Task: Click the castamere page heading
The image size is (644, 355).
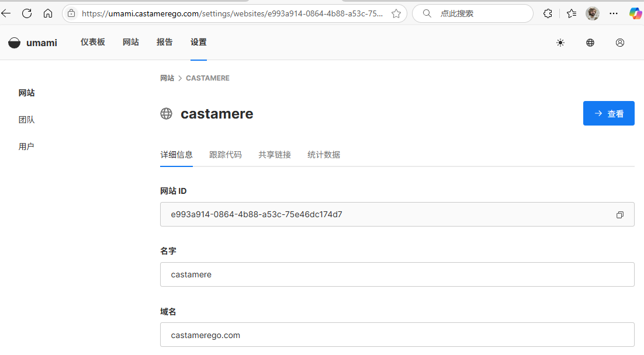Action: 217,114
